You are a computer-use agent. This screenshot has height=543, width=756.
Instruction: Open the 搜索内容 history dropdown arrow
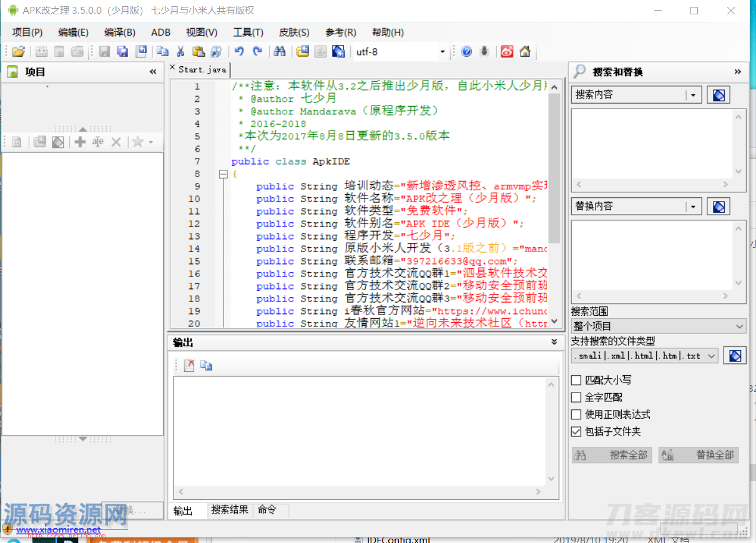694,95
